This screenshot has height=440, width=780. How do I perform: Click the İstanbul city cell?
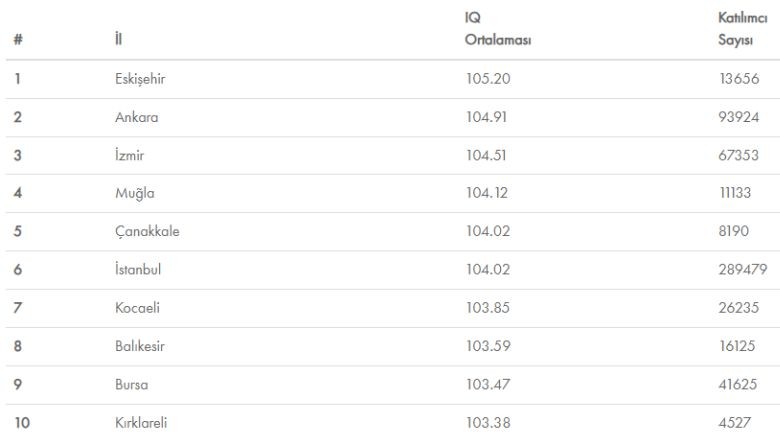coord(138,269)
